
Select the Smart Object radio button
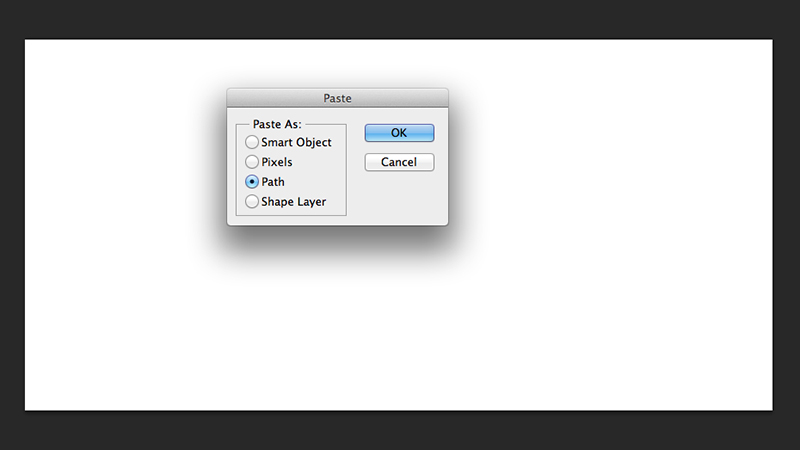pos(252,142)
